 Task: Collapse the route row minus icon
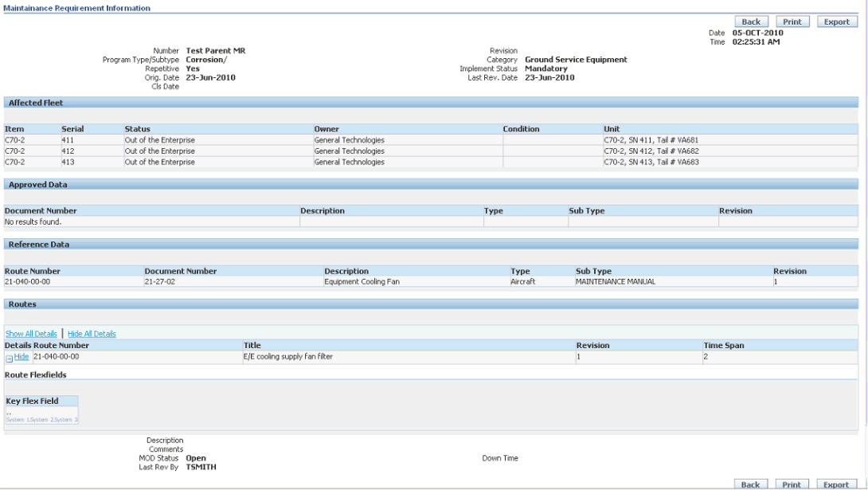point(9,359)
